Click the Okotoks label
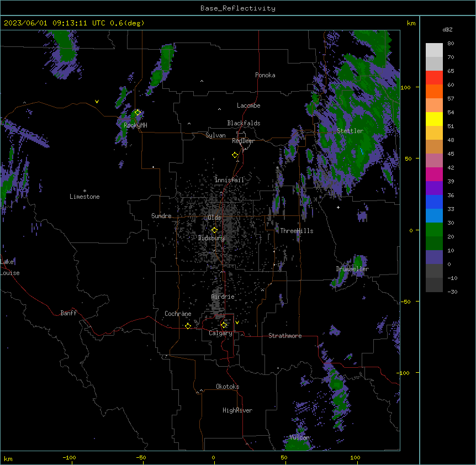Viewport: 476px width, 465px height. [x=228, y=387]
